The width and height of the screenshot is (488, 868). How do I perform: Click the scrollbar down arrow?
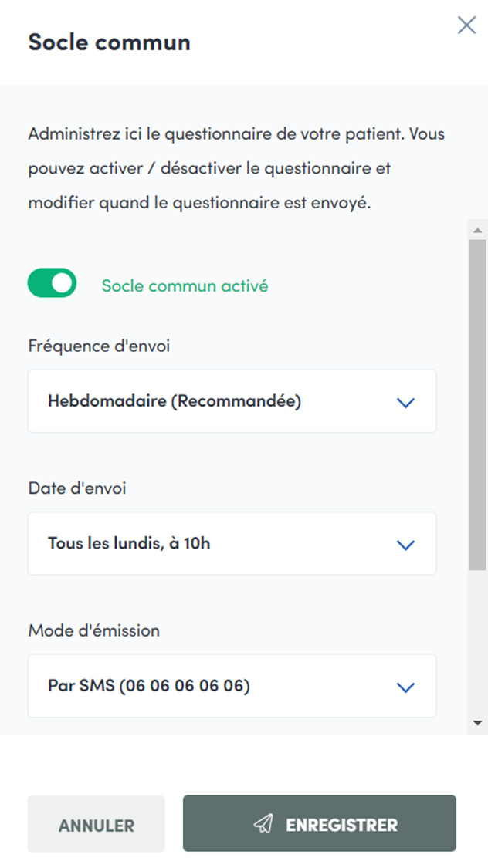pos(477,723)
